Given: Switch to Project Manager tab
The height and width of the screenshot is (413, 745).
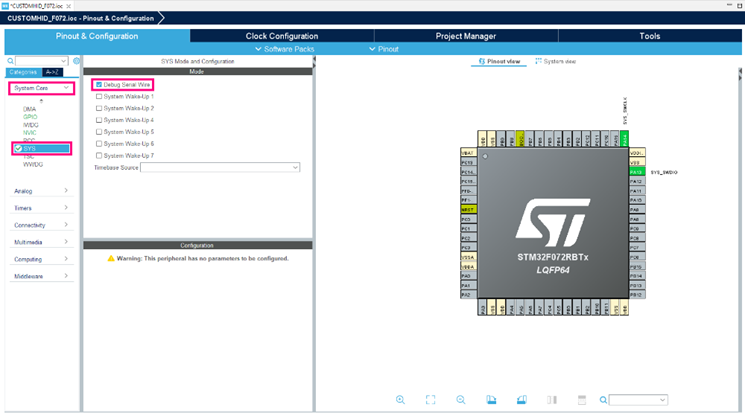Looking at the screenshot, I should (466, 36).
